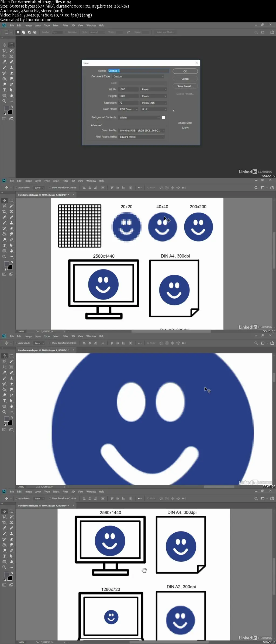This screenshot has width=276, height=644.
Task: Click Photoshop logo icon in the 1280x720 monitor frame
Action: coord(4,491)
